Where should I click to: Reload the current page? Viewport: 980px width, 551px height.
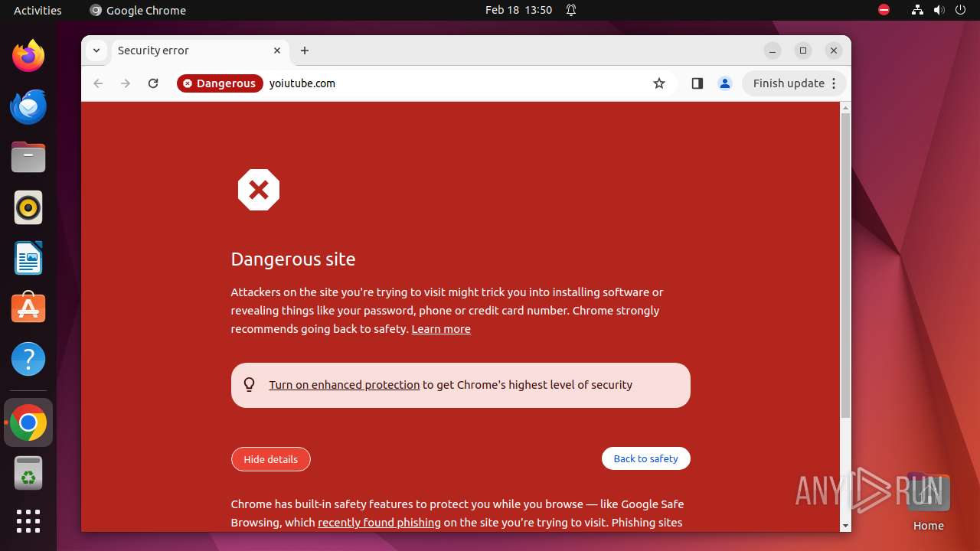coord(153,83)
